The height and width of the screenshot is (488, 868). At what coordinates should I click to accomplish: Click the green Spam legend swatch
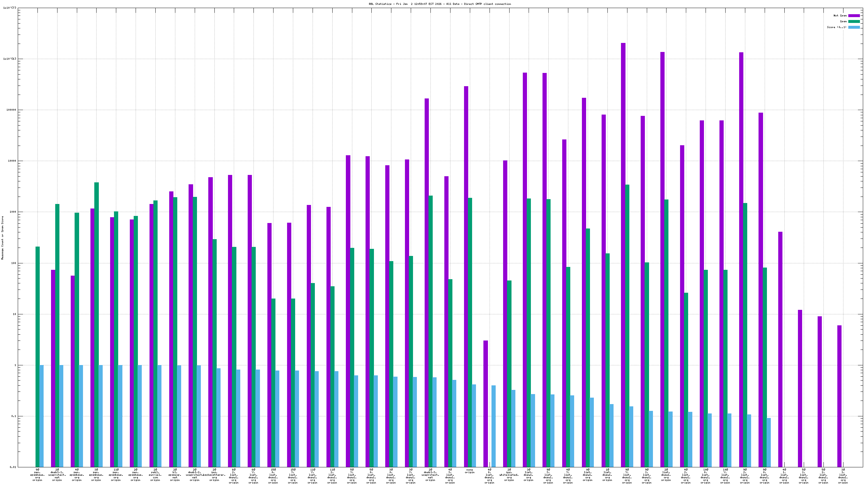pos(853,21)
